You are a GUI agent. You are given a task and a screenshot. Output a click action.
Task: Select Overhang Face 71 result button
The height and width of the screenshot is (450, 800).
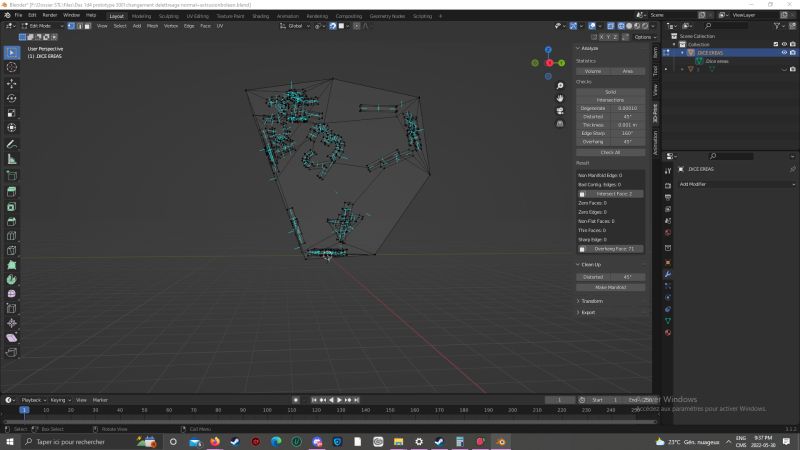click(611, 249)
